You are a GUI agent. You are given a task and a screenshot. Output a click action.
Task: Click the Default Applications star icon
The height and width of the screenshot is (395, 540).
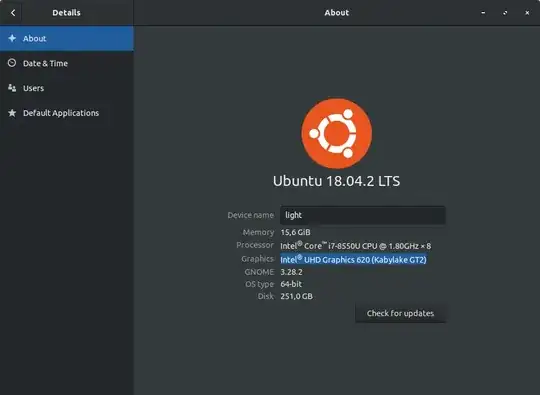12,113
